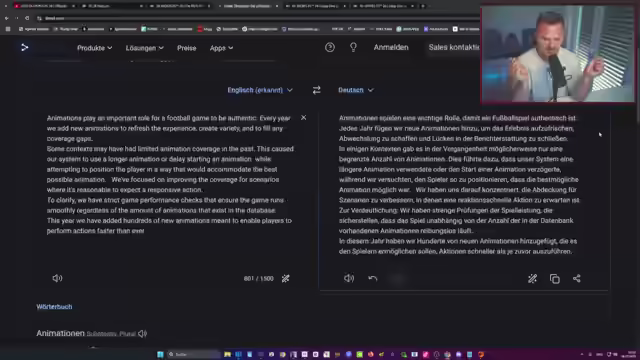Click the wand icon beside character count
The width and height of the screenshot is (640, 360).
point(286,279)
